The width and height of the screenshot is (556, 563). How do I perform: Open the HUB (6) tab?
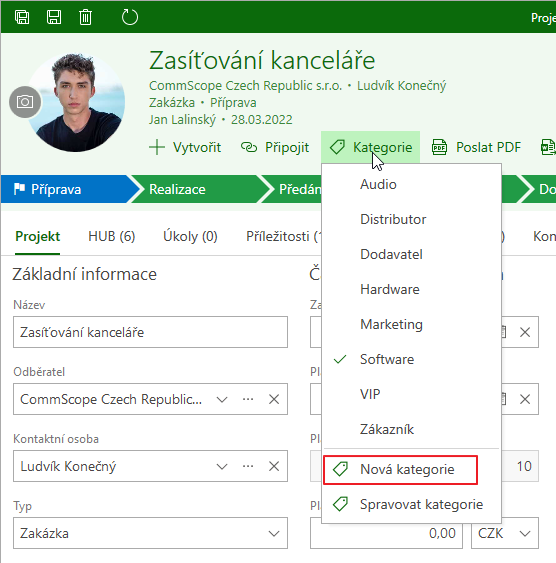[x=112, y=237]
